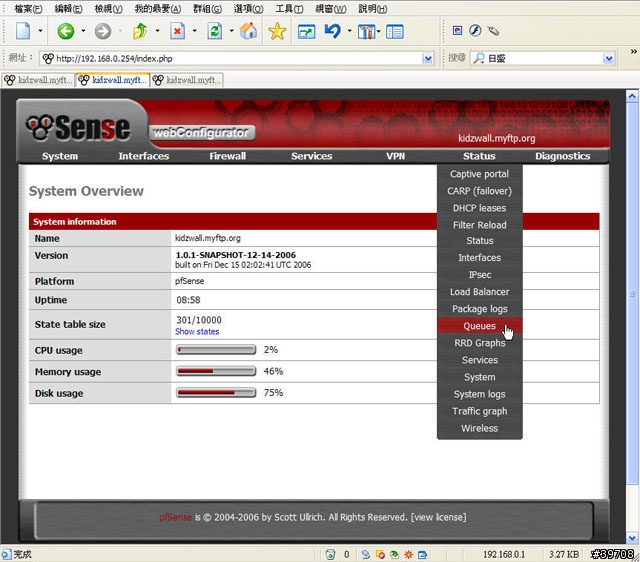The height and width of the screenshot is (562, 640).
Task: Expand the Back button history dropdown arrow
Action: (x=83, y=31)
